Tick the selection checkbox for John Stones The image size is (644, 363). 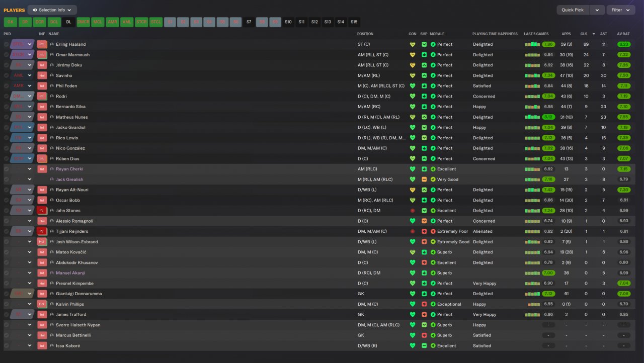(6, 211)
